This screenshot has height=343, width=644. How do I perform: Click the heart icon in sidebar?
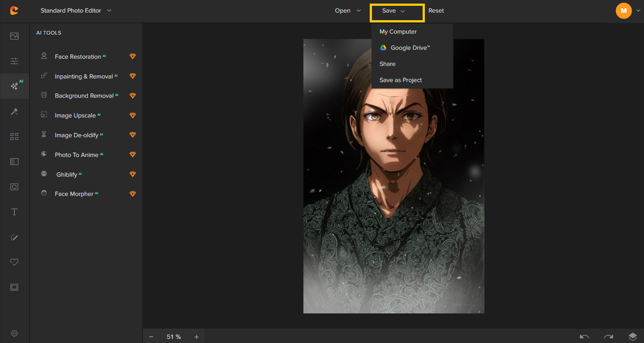[14, 262]
